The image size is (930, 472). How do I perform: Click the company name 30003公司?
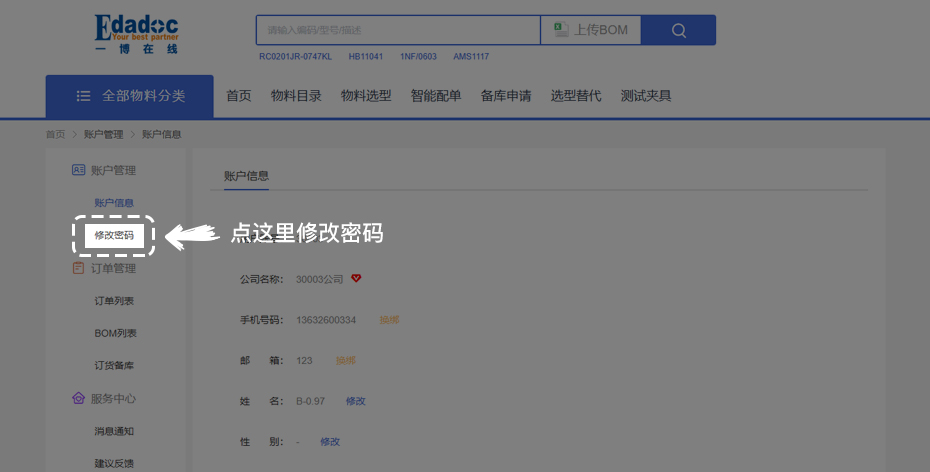pyautogui.click(x=320, y=279)
